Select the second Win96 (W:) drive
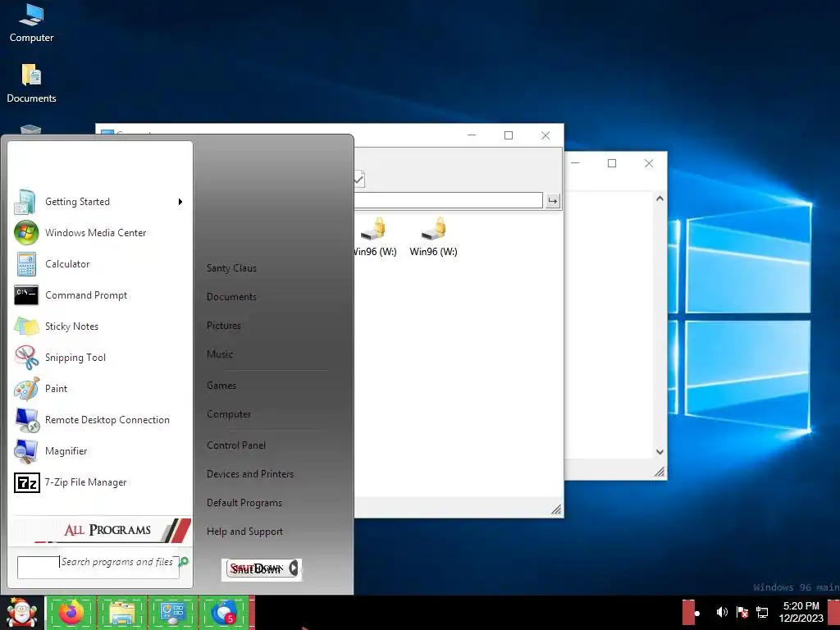Screen dimensions: 840x630 pyautogui.click(x=433, y=237)
